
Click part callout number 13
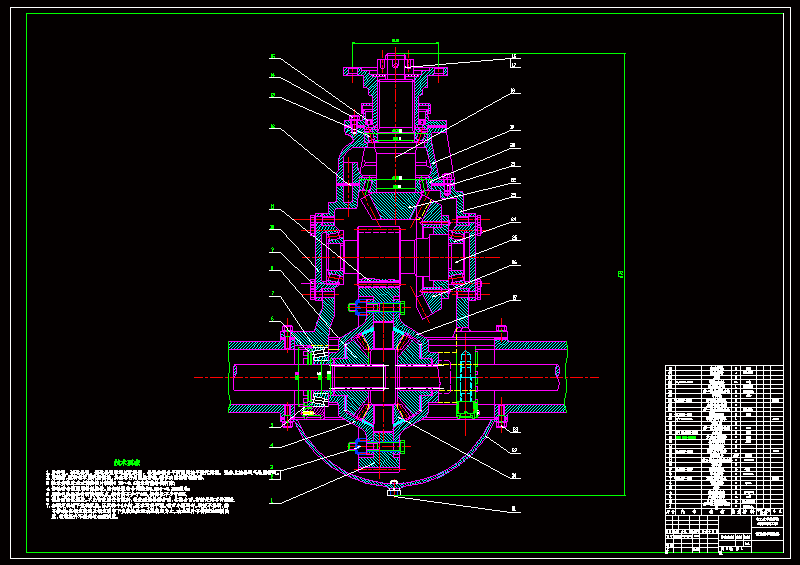pos(273,95)
